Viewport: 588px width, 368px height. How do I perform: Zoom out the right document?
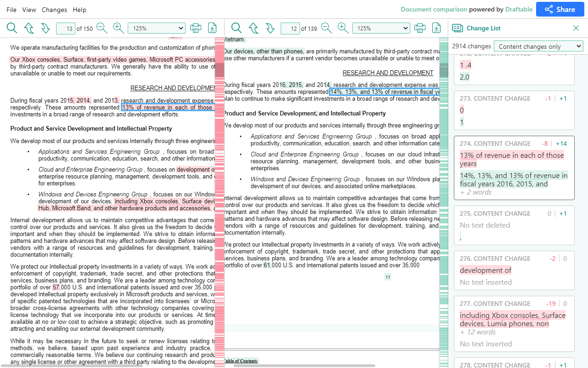click(x=327, y=28)
